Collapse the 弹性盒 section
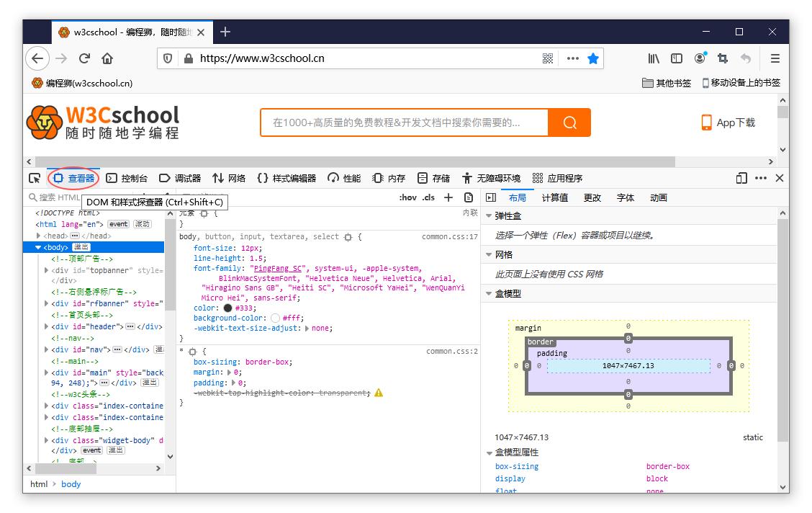Viewport: 812px width, 513px height. point(489,216)
